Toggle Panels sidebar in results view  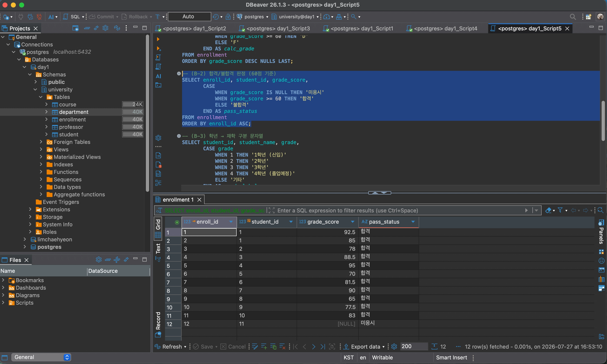coord(601,232)
